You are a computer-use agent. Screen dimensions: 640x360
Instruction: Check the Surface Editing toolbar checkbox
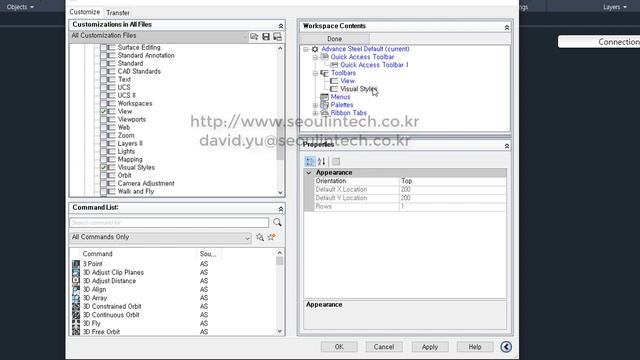(x=103, y=47)
